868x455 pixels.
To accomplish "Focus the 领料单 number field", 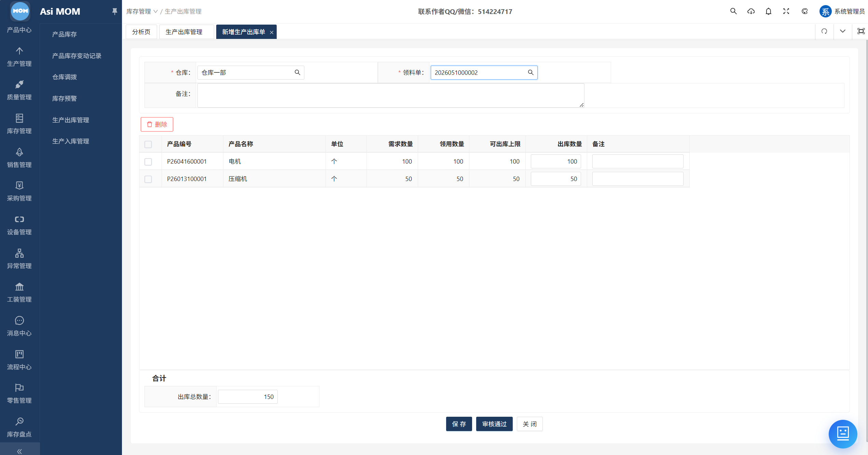I will (x=484, y=72).
